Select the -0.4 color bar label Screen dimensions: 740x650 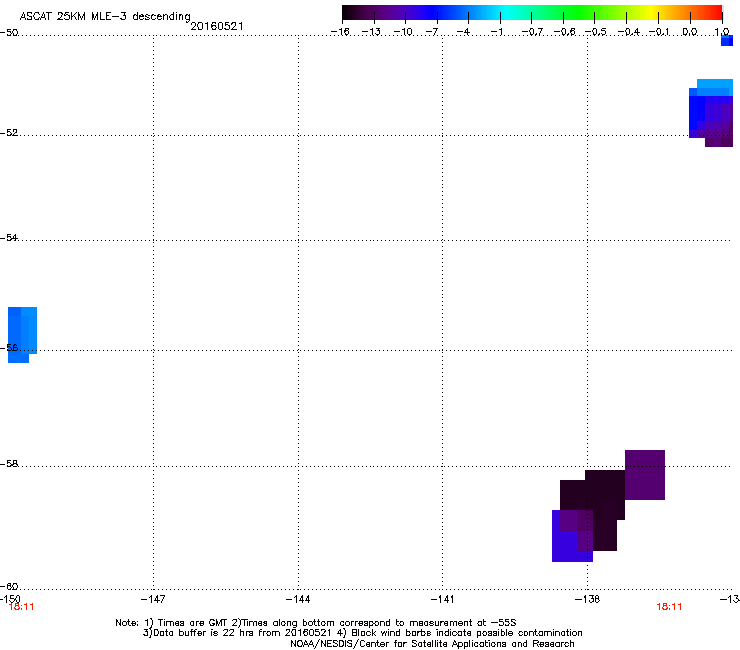click(628, 32)
